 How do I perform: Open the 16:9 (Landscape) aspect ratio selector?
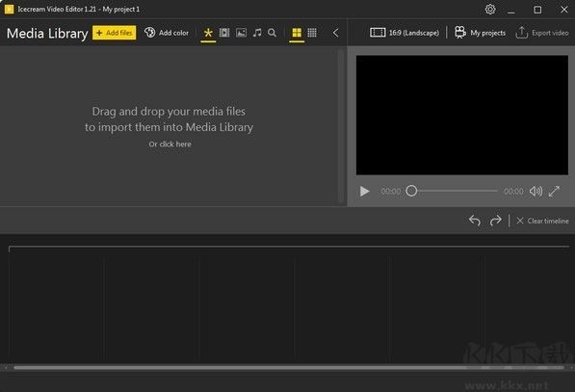click(x=405, y=33)
